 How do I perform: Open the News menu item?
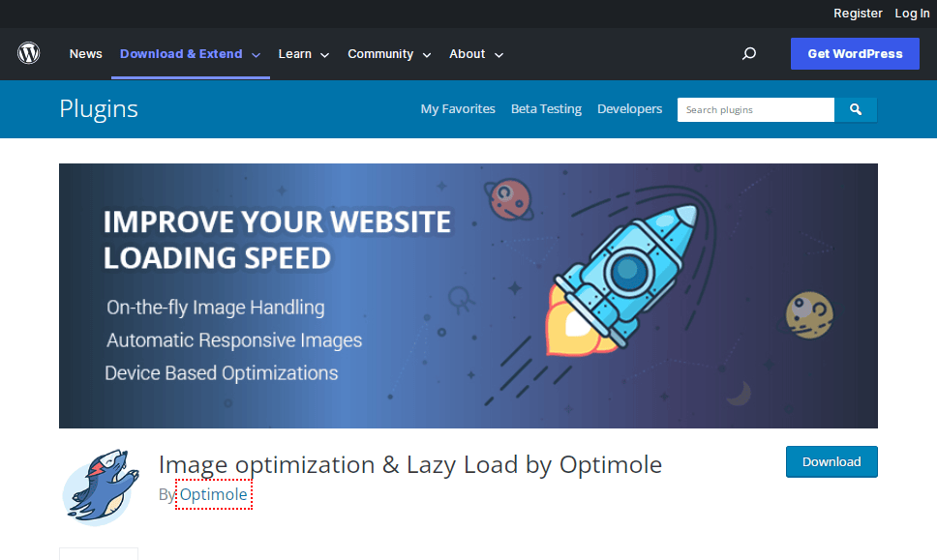coord(85,54)
